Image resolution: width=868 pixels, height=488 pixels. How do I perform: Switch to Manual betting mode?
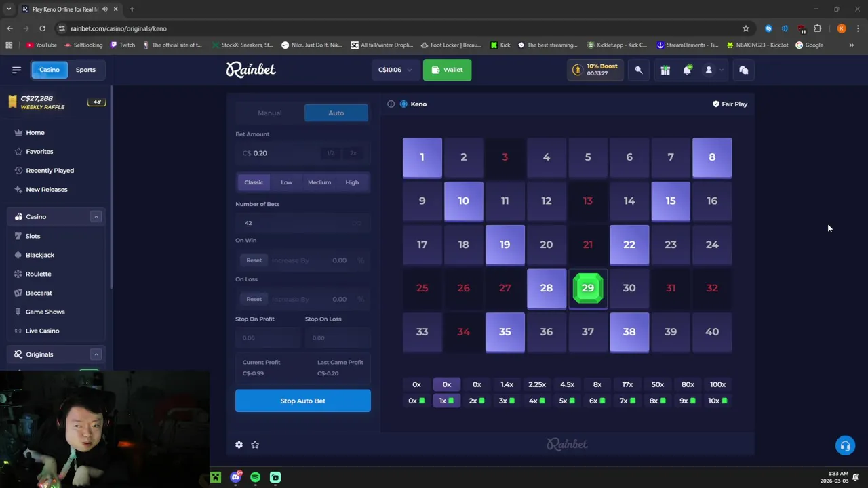[x=269, y=113]
